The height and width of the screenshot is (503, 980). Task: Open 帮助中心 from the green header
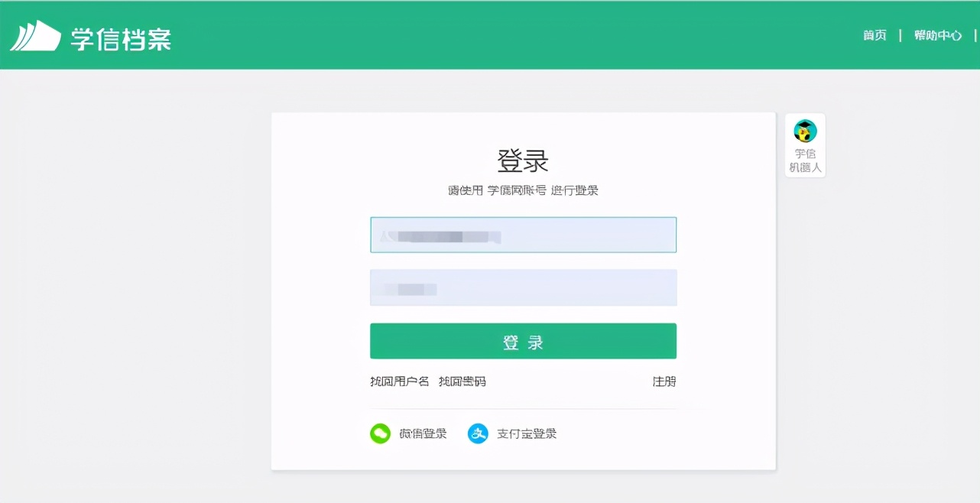pyautogui.click(x=938, y=35)
